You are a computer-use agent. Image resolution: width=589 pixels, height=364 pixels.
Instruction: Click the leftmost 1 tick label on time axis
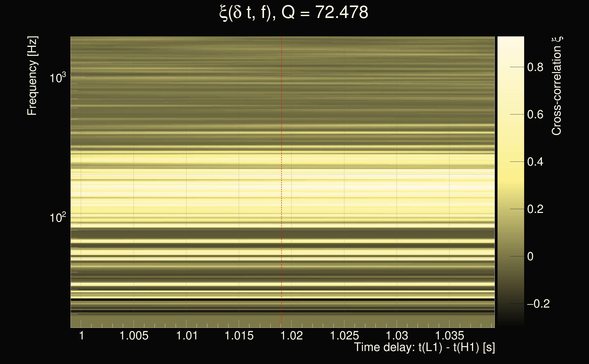click(x=81, y=336)
